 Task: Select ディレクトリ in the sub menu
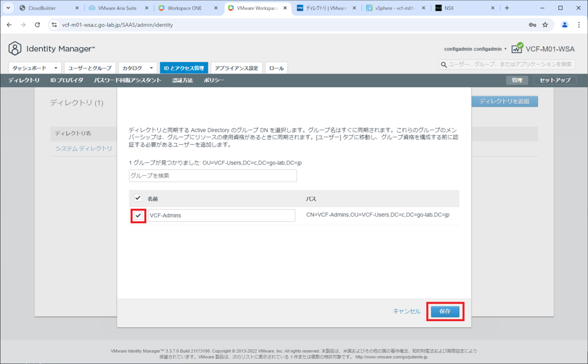(24, 80)
